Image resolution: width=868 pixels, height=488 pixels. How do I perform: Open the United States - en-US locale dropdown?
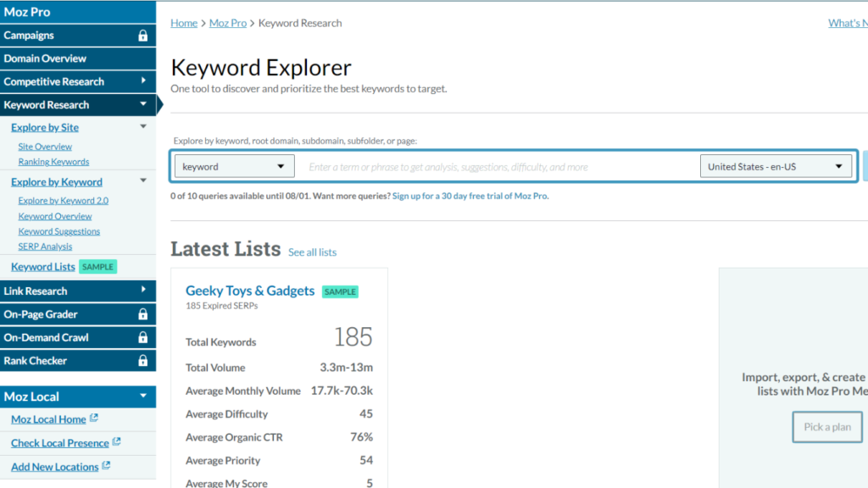click(x=776, y=167)
